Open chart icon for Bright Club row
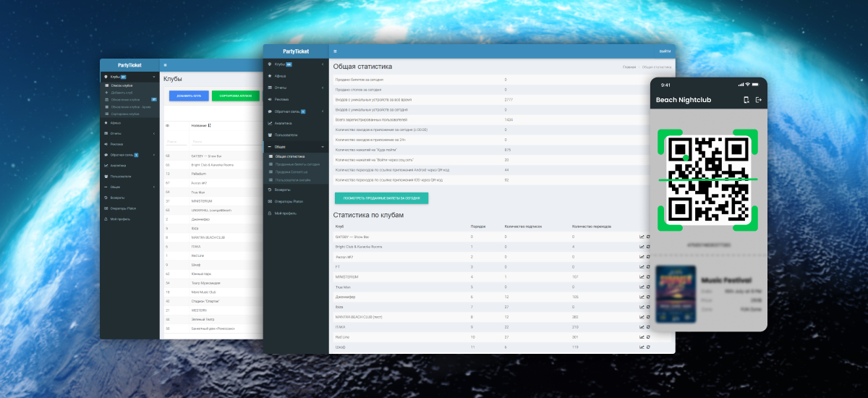 click(x=642, y=247)
